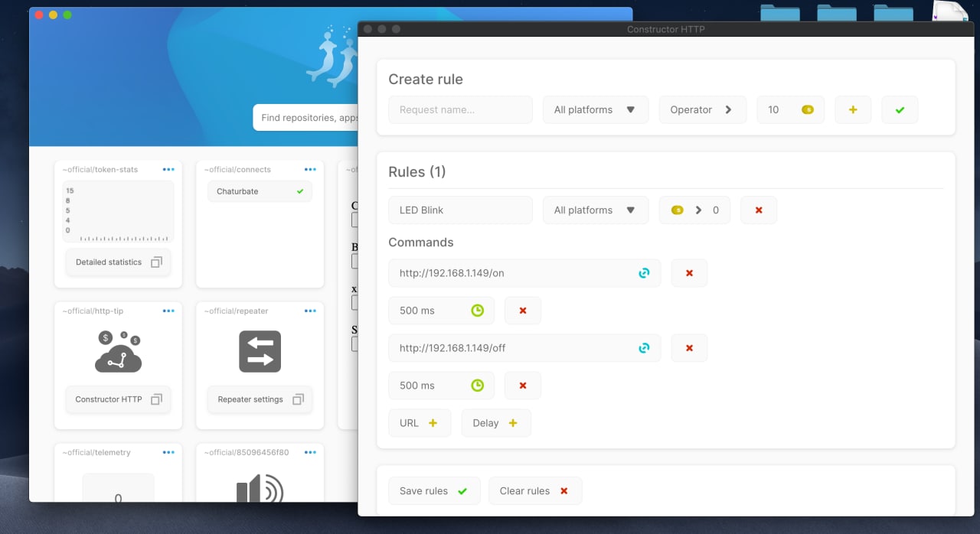Open the repeater arrows icon
980x534 pixels.
260,352
